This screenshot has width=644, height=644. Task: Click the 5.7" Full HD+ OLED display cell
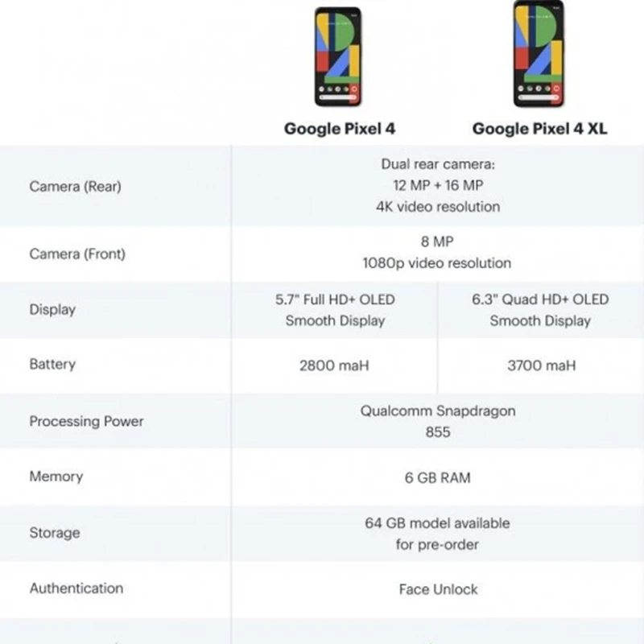pos(335,310)
